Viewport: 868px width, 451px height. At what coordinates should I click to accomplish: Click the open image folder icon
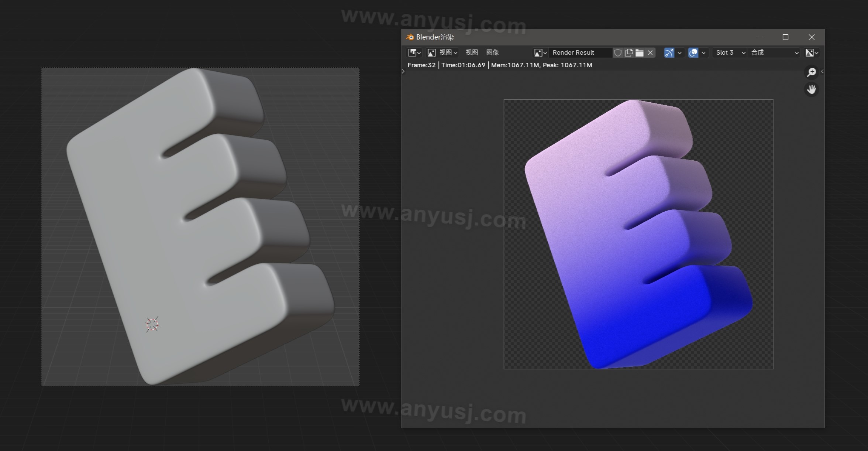pos(640,53)
